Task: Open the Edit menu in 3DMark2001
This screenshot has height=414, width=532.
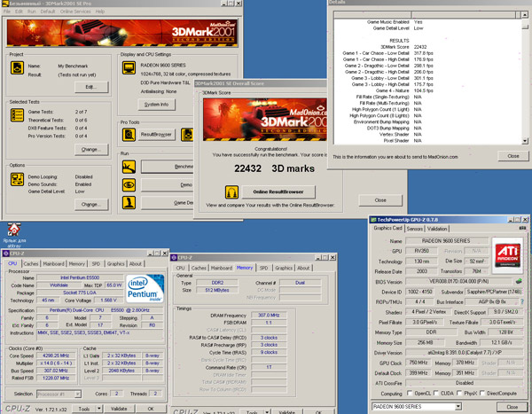Action: [x=19, y=12]
